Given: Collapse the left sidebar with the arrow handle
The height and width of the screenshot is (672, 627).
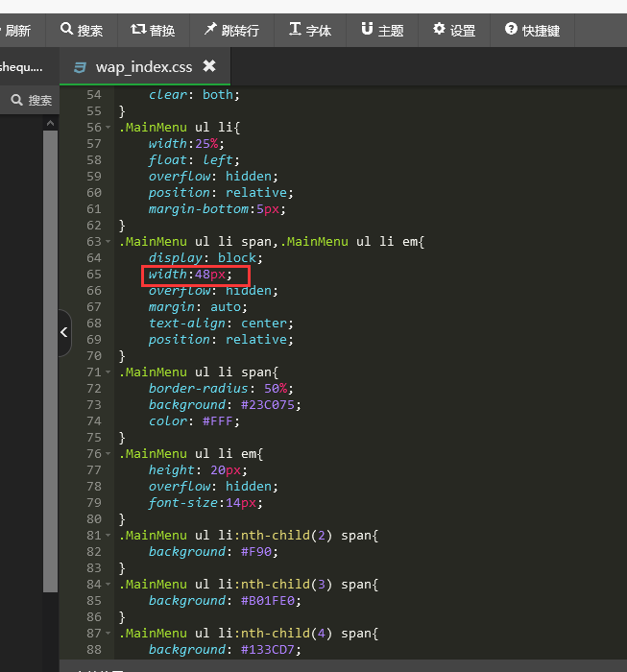Looking at the screenshot, I should pyautogui.click(x=63, y=332).
